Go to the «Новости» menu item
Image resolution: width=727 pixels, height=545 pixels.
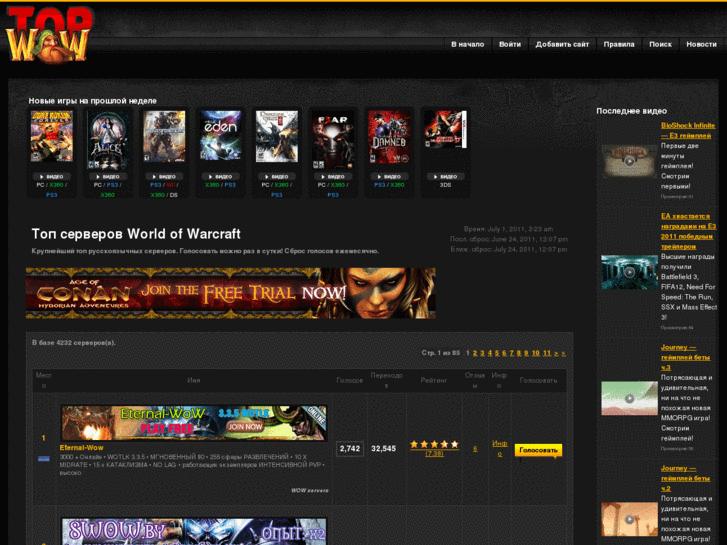pyautogui.click(x=701, y=44)
